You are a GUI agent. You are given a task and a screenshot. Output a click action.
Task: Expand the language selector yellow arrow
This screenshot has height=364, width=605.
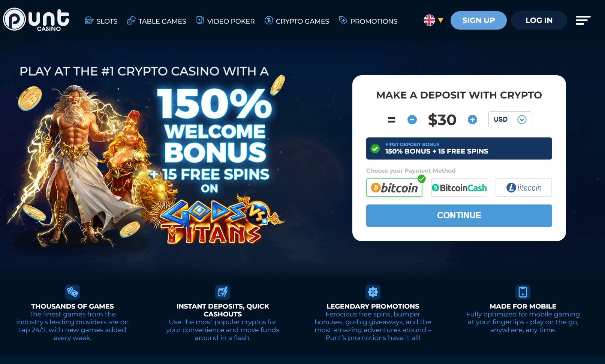coord(441,21)
